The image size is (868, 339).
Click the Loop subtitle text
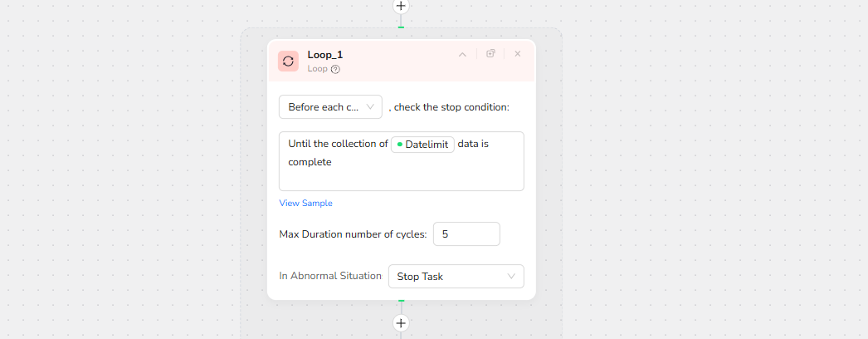pos(317,69)
